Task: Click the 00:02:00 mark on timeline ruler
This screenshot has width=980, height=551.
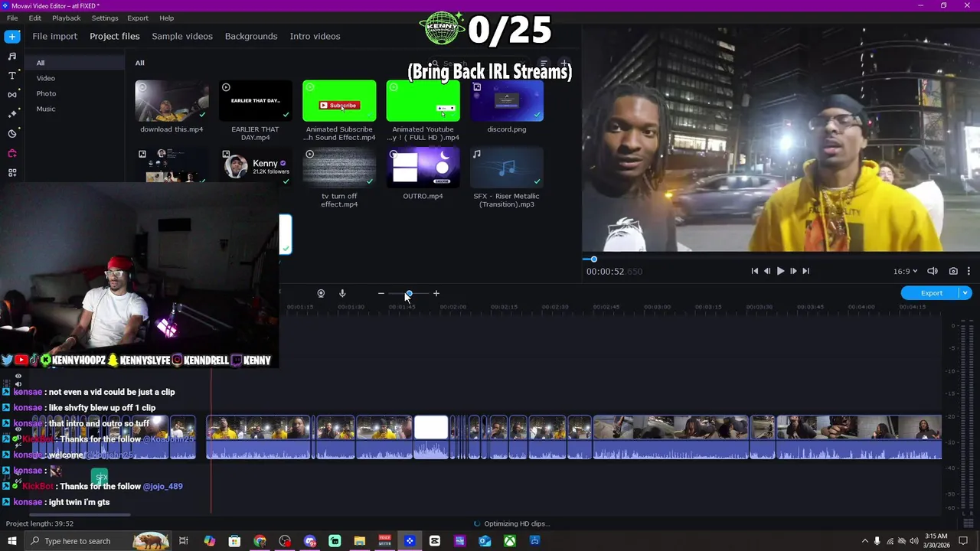Action: (x=452, y=307)
